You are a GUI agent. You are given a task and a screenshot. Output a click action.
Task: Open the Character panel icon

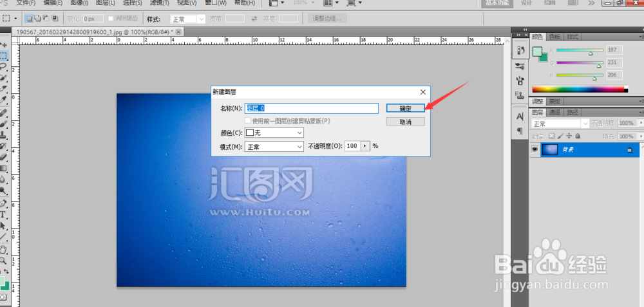pos(520,116)
